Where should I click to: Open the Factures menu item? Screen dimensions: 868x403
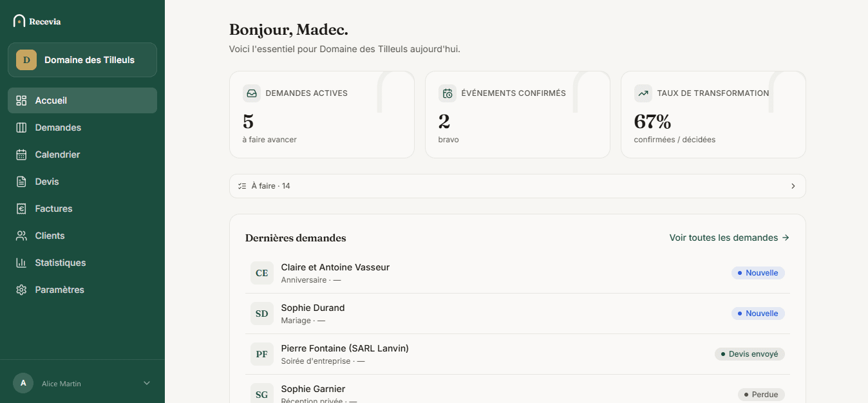click(82, 209)
